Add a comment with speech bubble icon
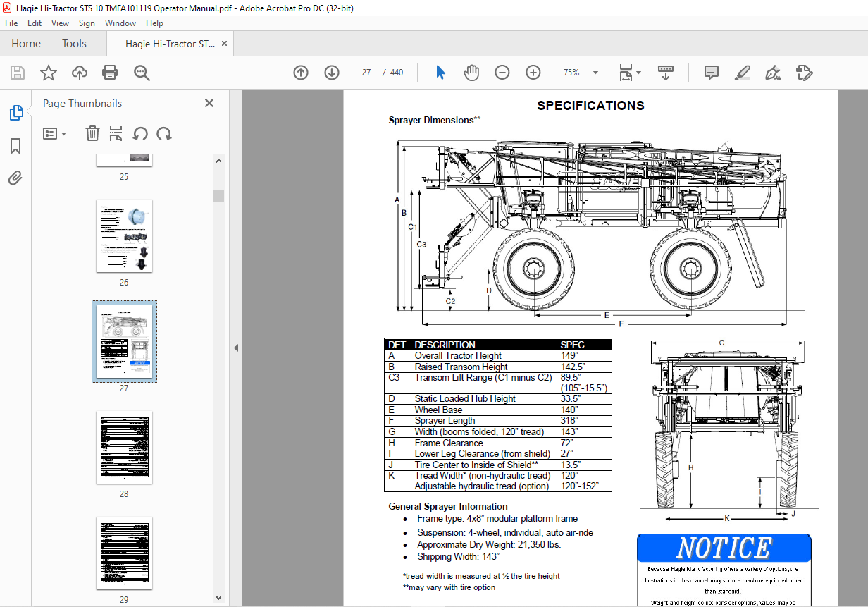 [x=712, y=73]
